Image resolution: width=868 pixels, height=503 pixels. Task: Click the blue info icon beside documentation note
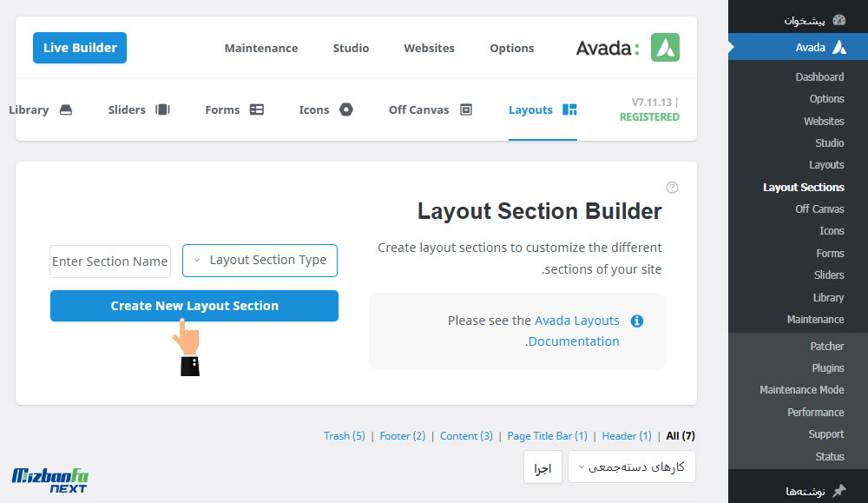[x=637, y=321]
